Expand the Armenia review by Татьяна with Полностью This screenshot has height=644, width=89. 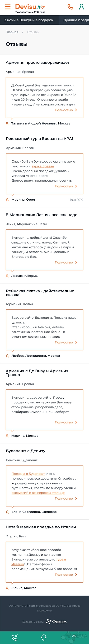66,110
